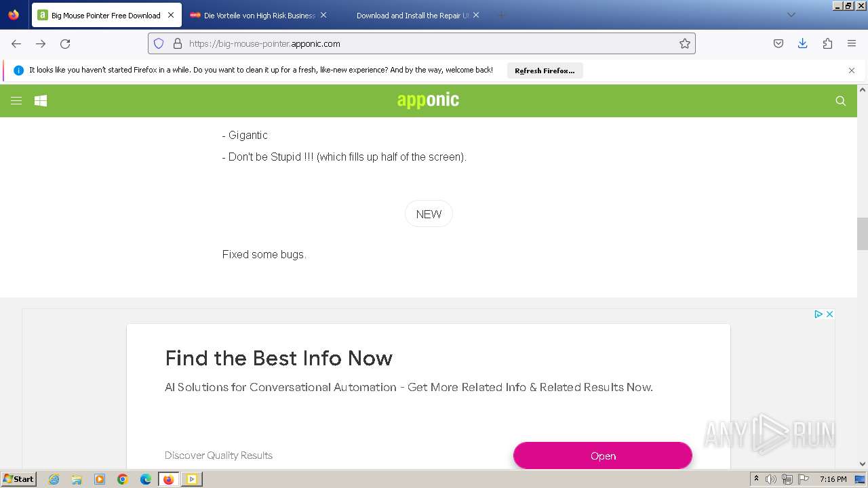868x488 pixels.
Task: Click the Gigantic list entry
Action: [x=245, y=135]
